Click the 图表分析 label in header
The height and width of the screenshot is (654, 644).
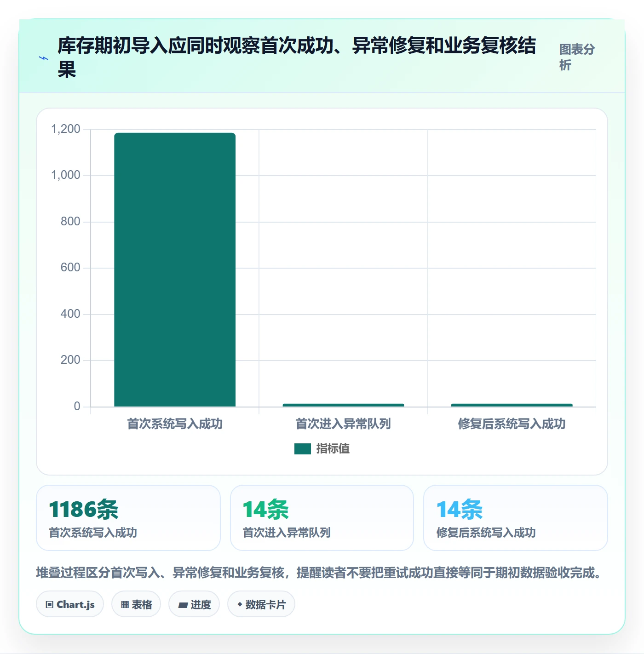pyautogui.click(x=577, y=57)
